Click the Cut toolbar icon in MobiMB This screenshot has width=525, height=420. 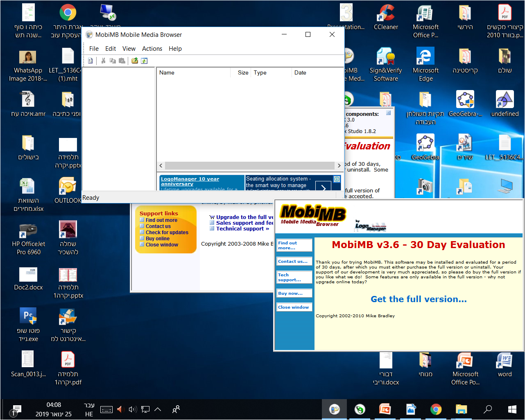(x=103, y=61)
